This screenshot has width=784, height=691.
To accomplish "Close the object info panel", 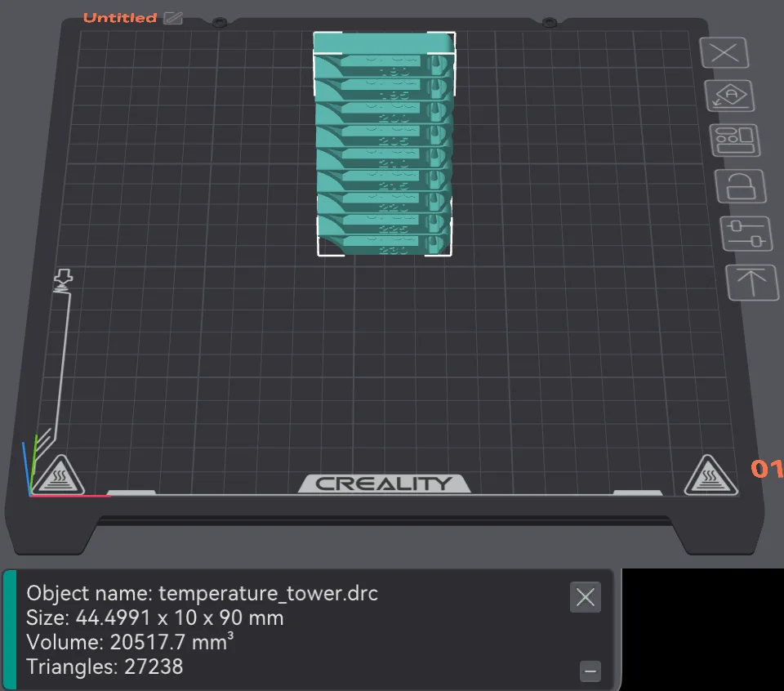I will (585, 597).
